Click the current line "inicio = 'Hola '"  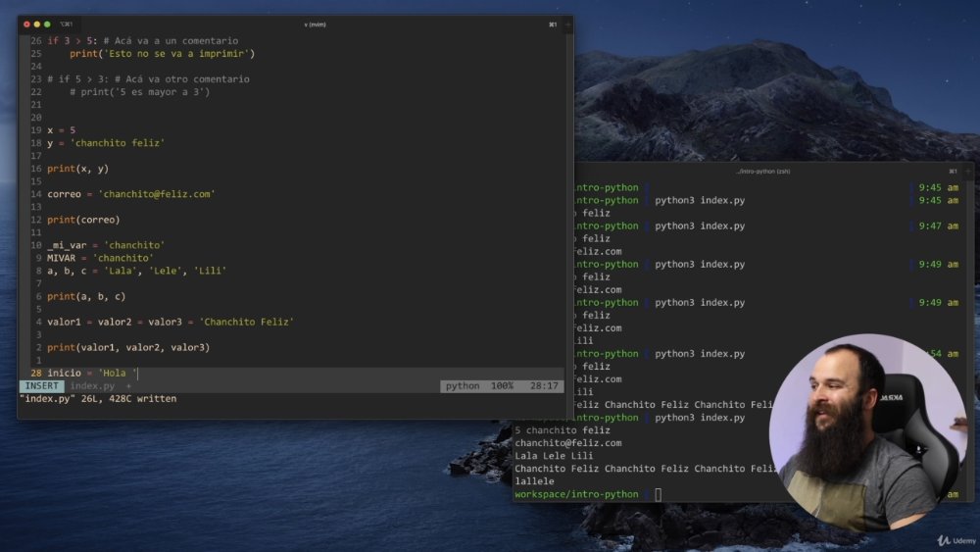pos(92,374)
